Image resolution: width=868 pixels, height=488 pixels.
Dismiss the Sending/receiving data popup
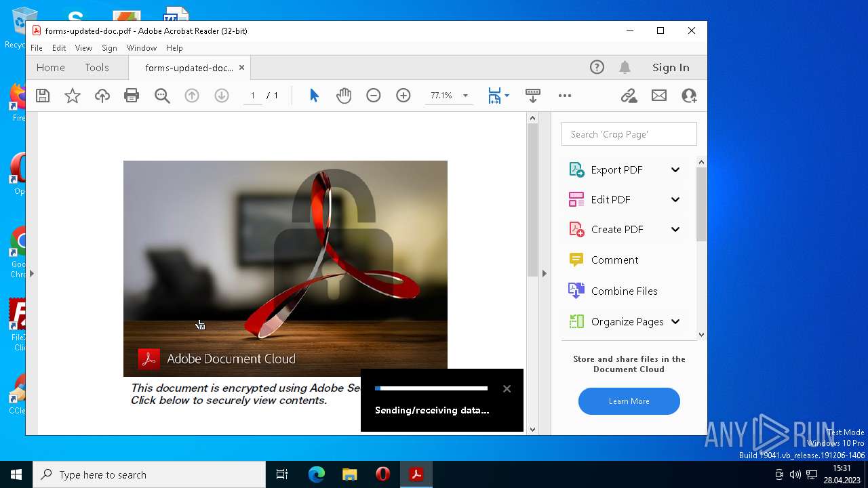point(507,389)
